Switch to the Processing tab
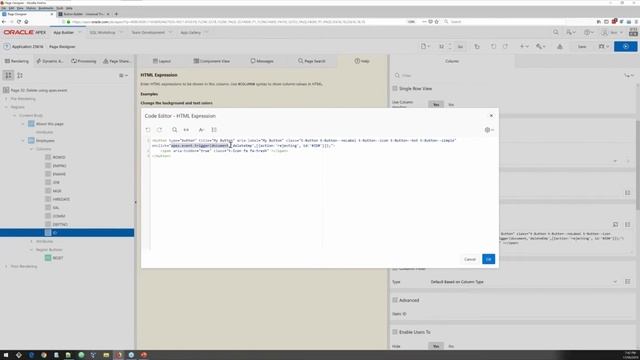Screen dimensions: 640x360 point(84,61)
